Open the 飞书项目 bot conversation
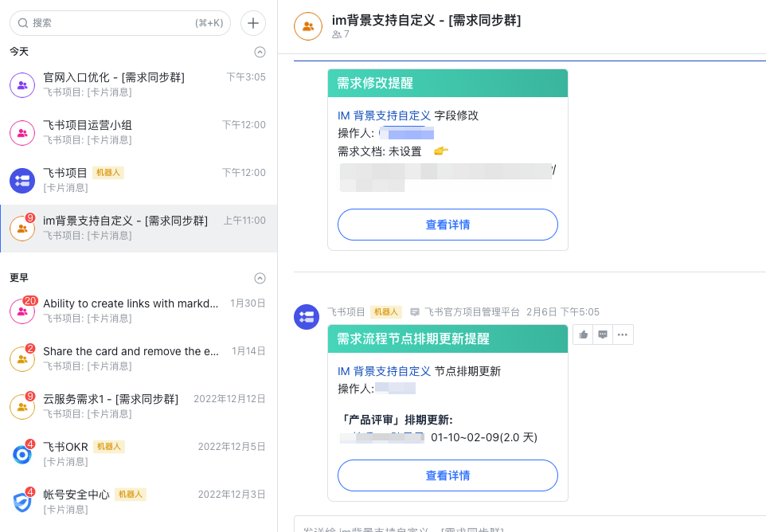Image resolution: width=766 pixels, height=532 pixels. [x=139, y=181]
